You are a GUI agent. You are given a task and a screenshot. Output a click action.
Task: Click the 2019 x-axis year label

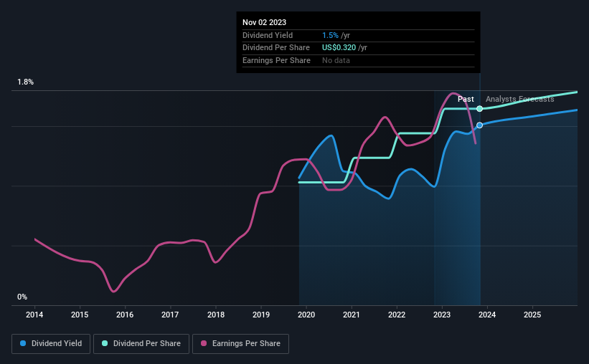(261, 315)
